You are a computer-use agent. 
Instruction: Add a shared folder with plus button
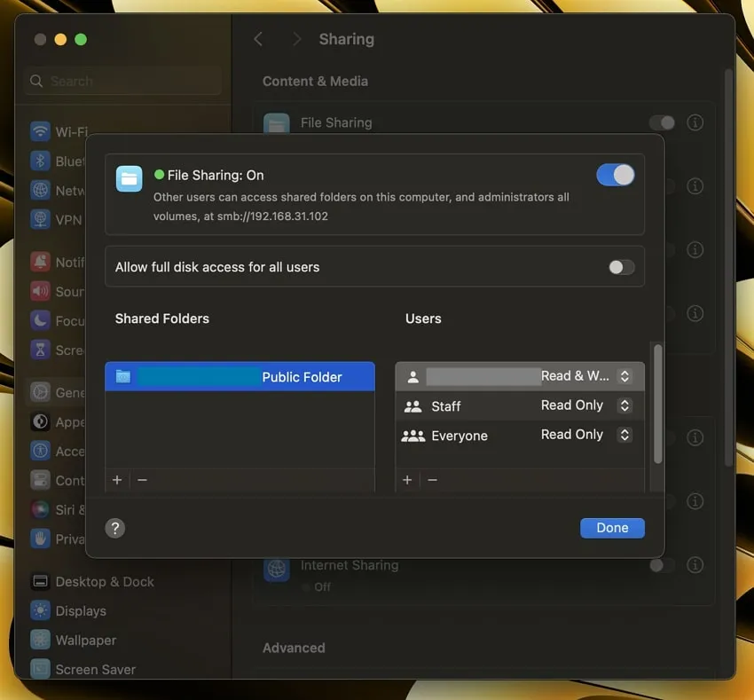click(117, 480)
